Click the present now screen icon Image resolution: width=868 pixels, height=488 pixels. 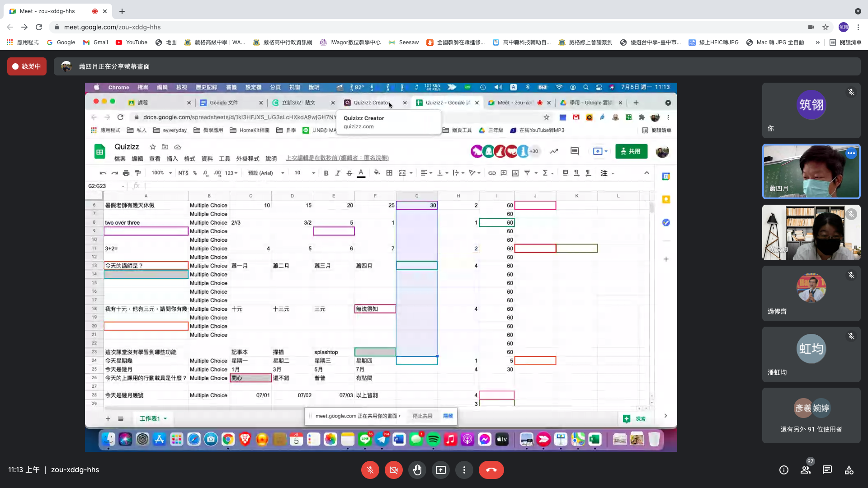(440, 470)
